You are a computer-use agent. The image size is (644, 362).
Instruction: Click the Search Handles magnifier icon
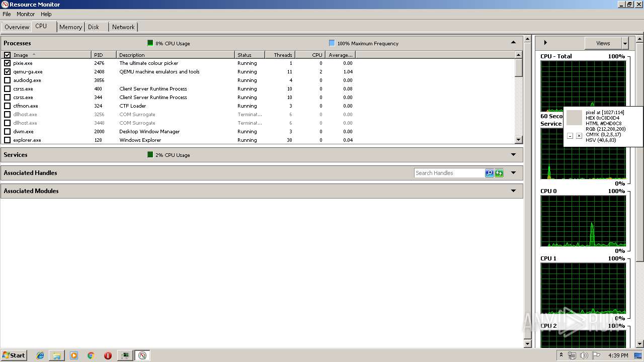[x=489, y=173]
